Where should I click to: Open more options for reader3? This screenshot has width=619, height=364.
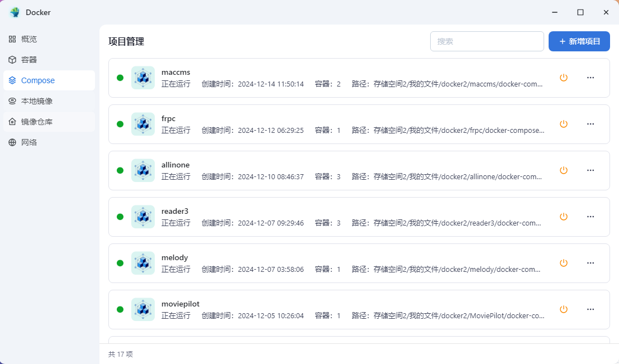tap(591, 217)
